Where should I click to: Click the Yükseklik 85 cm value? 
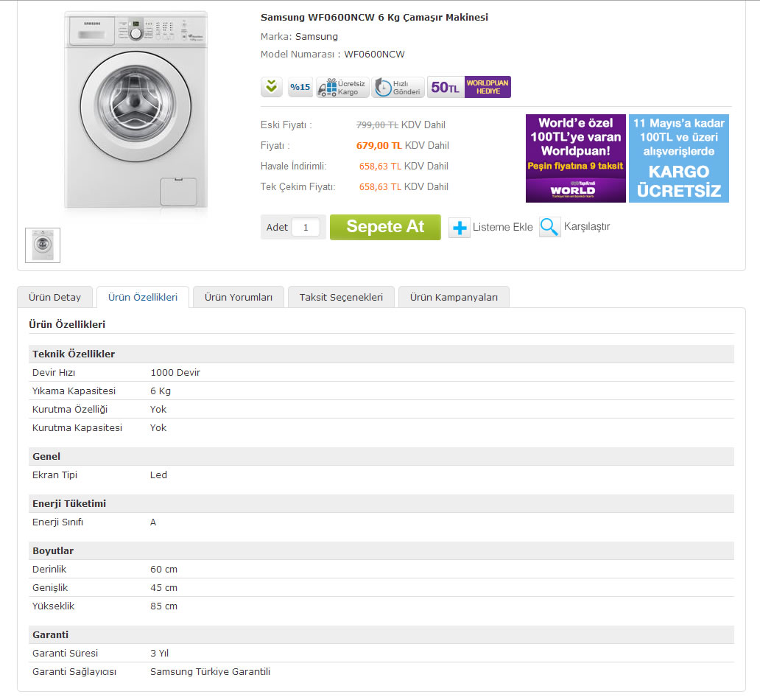[163, 606]
